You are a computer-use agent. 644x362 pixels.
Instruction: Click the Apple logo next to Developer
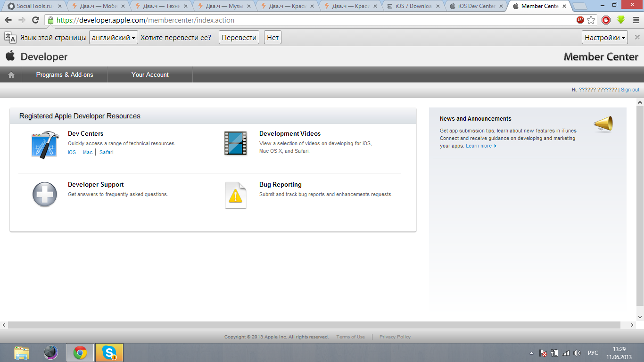click(x=10, y=56)
